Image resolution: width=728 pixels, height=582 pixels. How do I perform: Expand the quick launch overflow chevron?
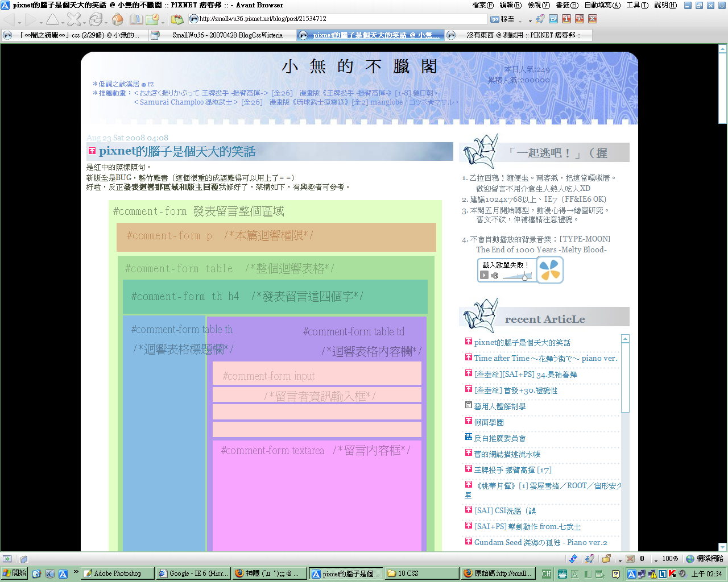76,572
